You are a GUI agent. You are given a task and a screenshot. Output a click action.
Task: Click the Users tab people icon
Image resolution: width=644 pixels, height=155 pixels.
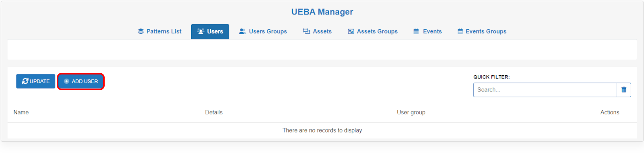(201, 31)
